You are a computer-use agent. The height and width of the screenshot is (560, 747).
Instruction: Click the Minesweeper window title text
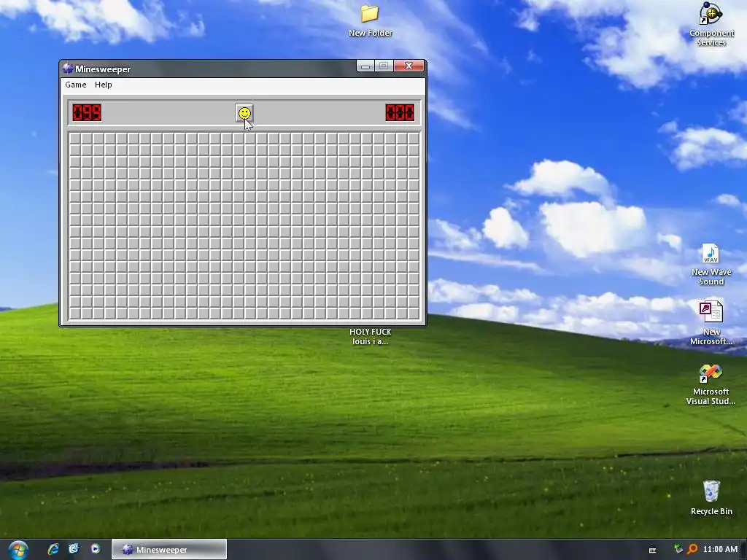point(103,69)
